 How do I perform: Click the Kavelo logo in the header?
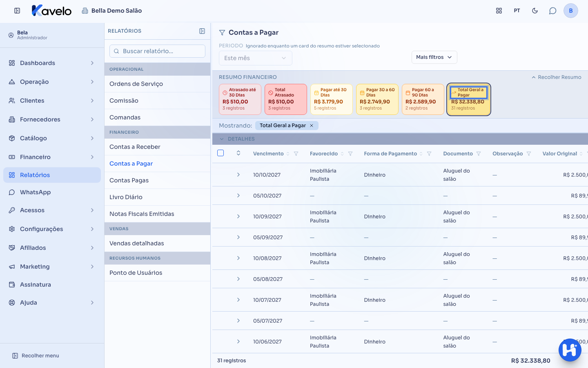tap(51, 11)
